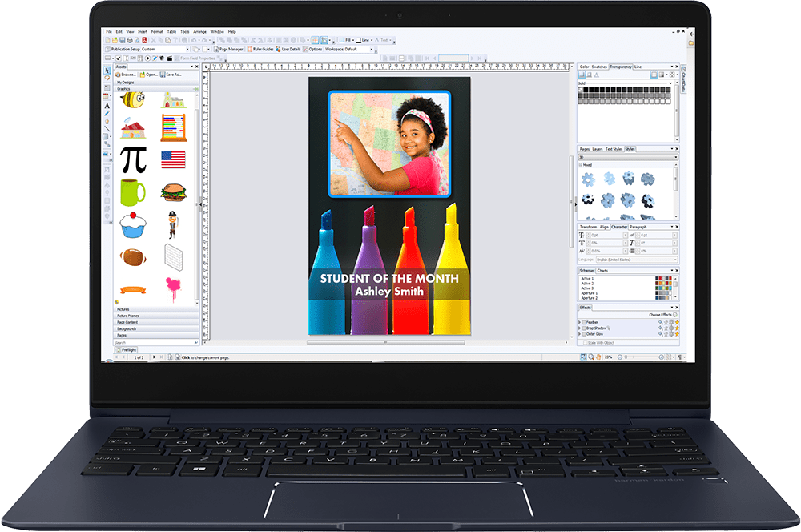This screenshot has height=532, width=801.
Task: Click the Publish as PDF toolbar icon
Action: point(145,40)
